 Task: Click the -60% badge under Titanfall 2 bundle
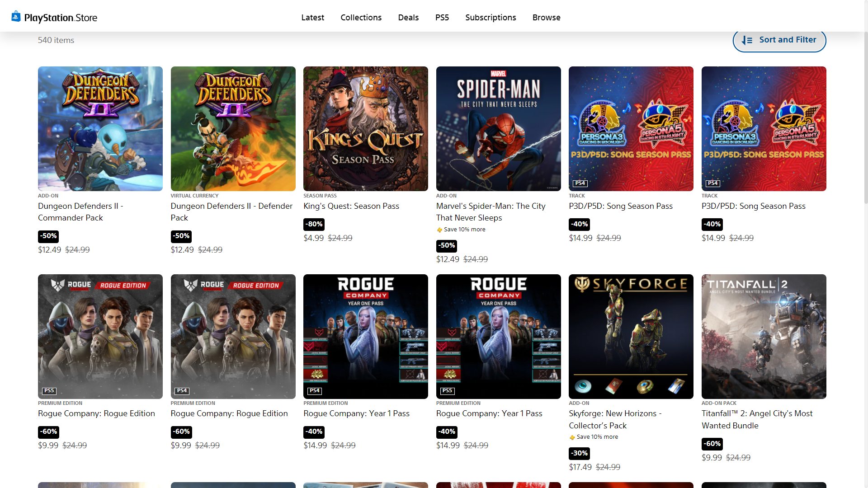coord(712,444)
